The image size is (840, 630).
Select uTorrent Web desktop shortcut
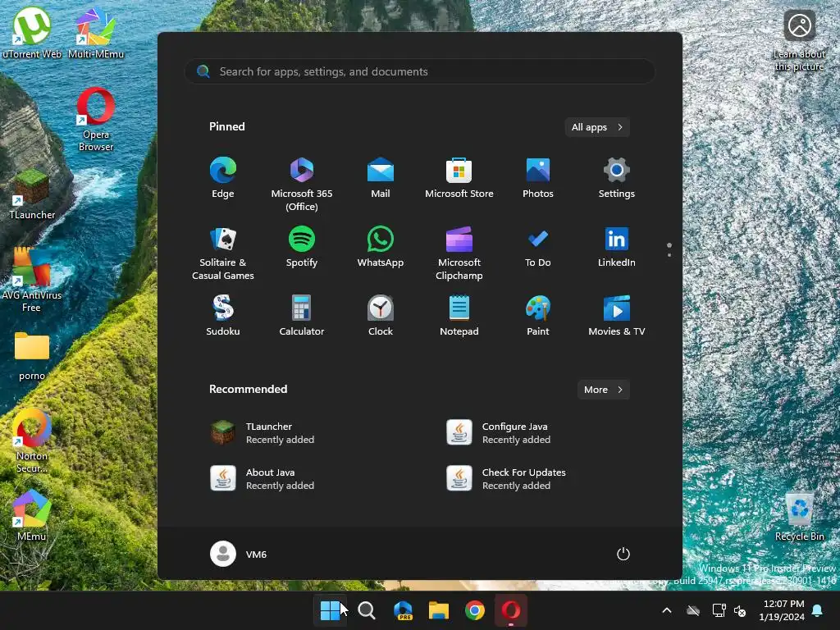click(32, 33)
